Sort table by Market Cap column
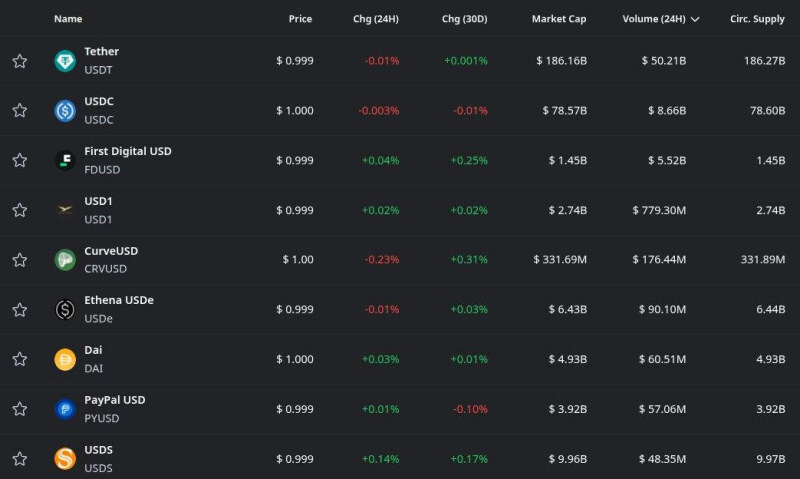The image size is (800, 479). [559, 19]
